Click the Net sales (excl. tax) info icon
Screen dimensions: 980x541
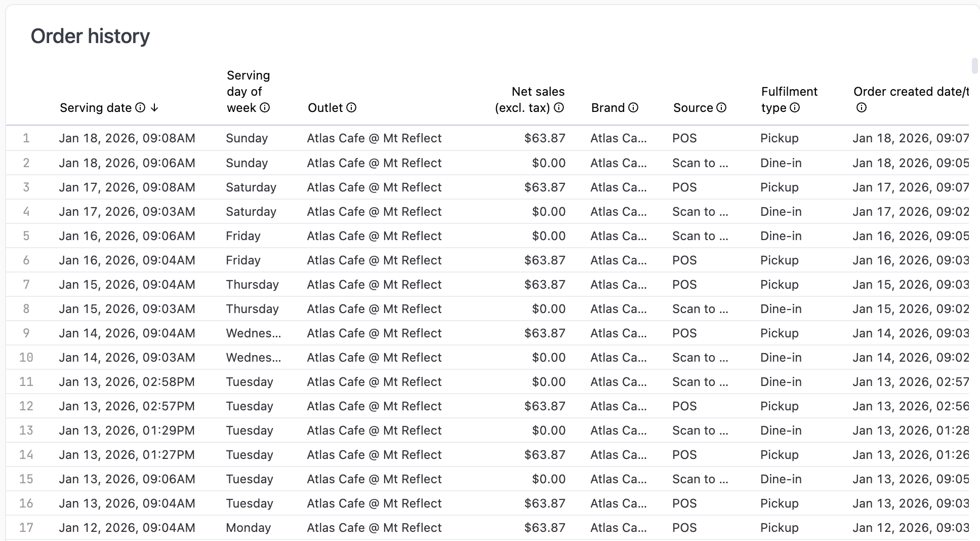558,107
